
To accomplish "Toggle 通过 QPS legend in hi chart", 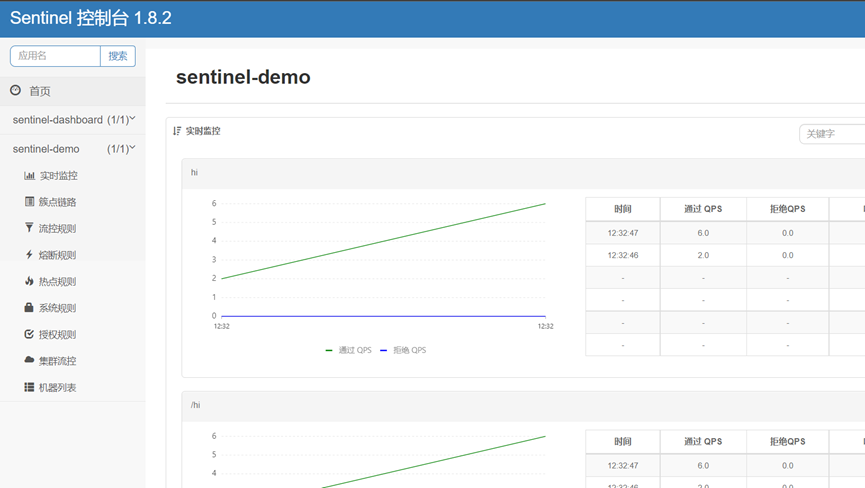I will pos(349,350).
